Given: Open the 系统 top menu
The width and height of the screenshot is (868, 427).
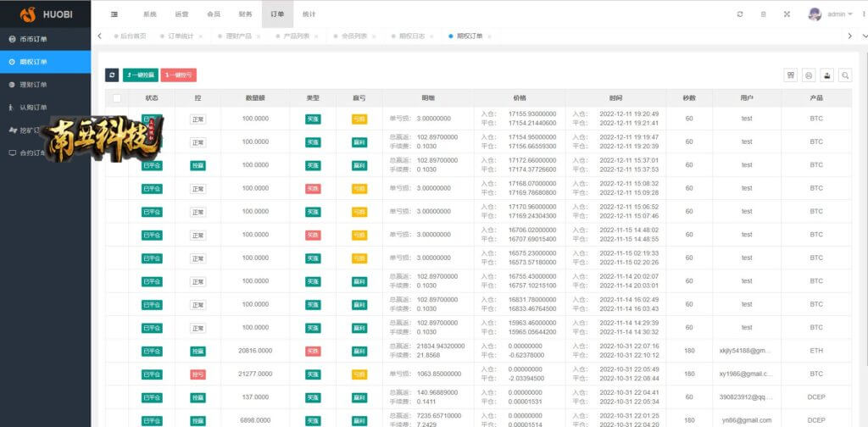Looking at the screenshot, I should 149,14.
